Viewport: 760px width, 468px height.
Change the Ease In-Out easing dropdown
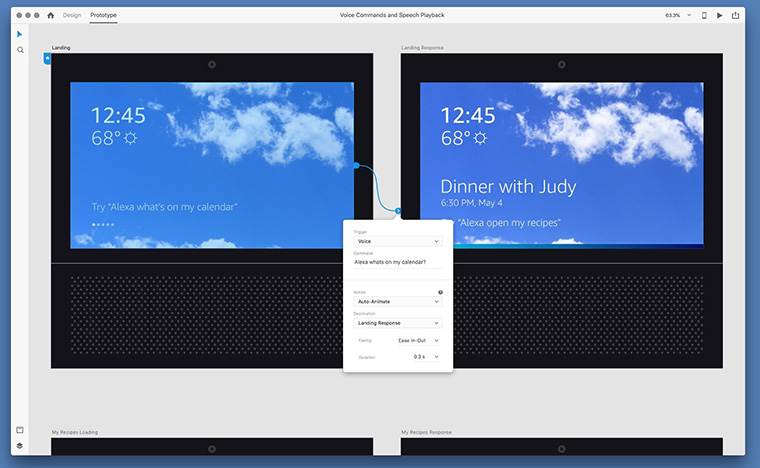point(418,341)
